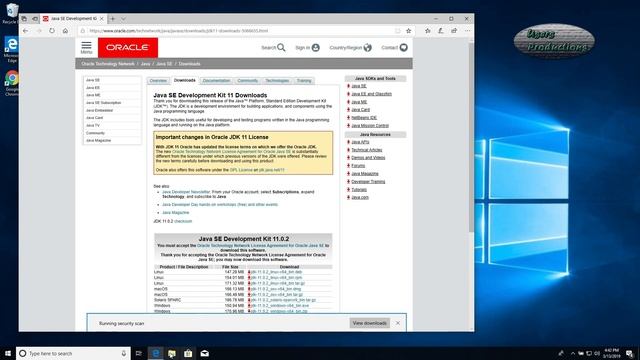This screenshot has height=360, width=640.
Task: Go to browser home page icon
Action: click(x=65, y=31)
